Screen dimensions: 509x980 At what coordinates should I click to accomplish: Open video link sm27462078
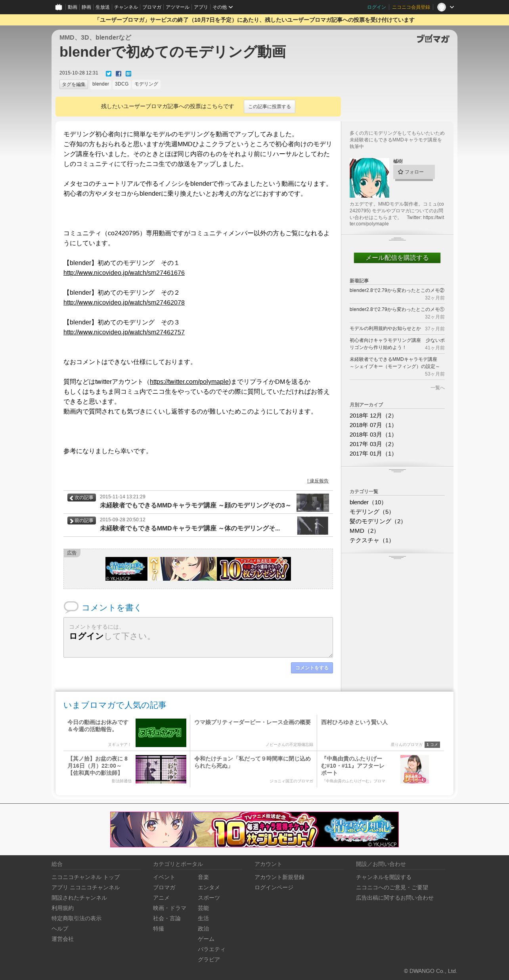pos(124,303)
